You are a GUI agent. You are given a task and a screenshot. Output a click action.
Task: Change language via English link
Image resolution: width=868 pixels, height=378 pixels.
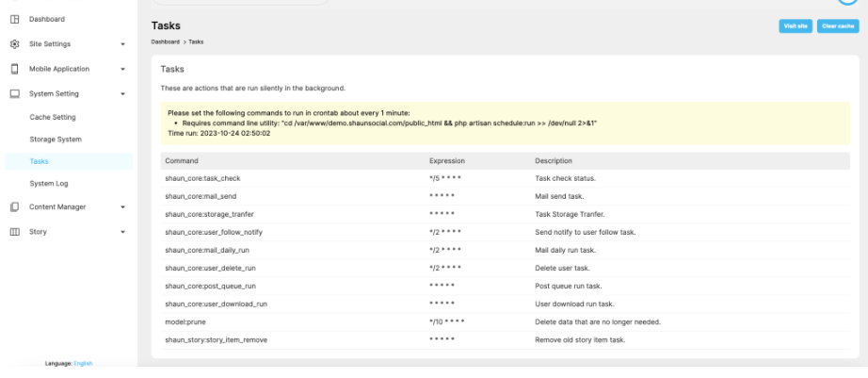coord(84,363)
